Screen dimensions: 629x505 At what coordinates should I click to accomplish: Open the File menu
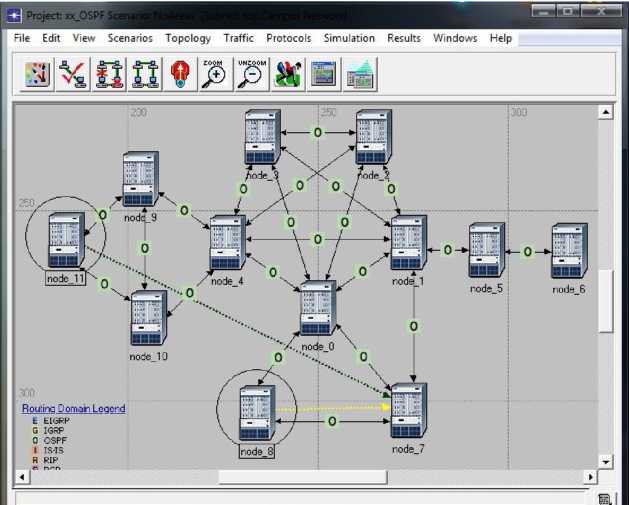(22, 38)
